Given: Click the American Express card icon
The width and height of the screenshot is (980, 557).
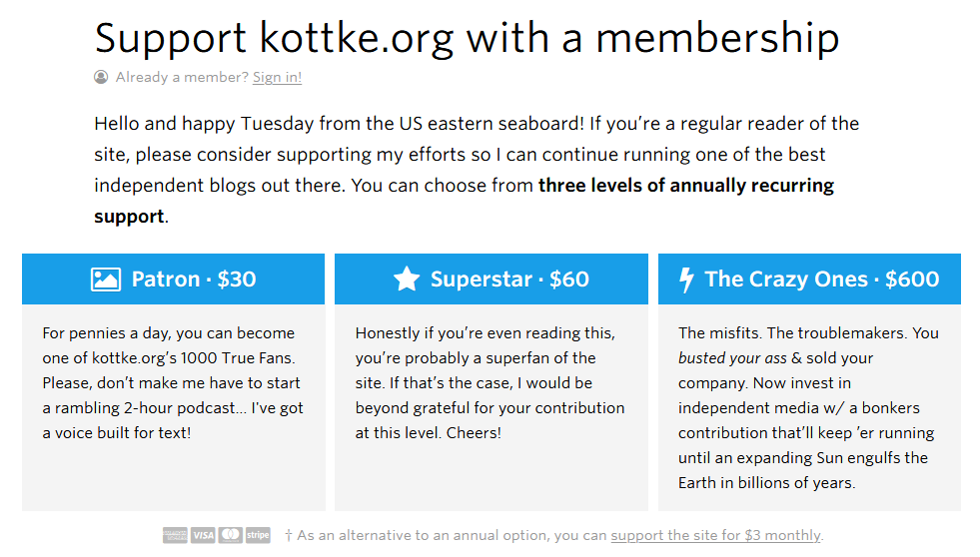Looking at the screenshot, I should click(x=175, y=535).
